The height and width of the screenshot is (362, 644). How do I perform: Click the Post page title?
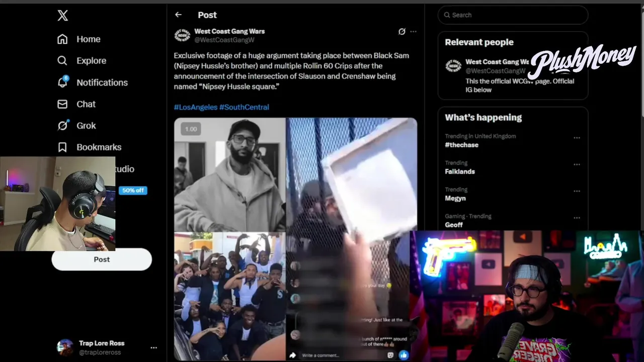coord(207,15)
